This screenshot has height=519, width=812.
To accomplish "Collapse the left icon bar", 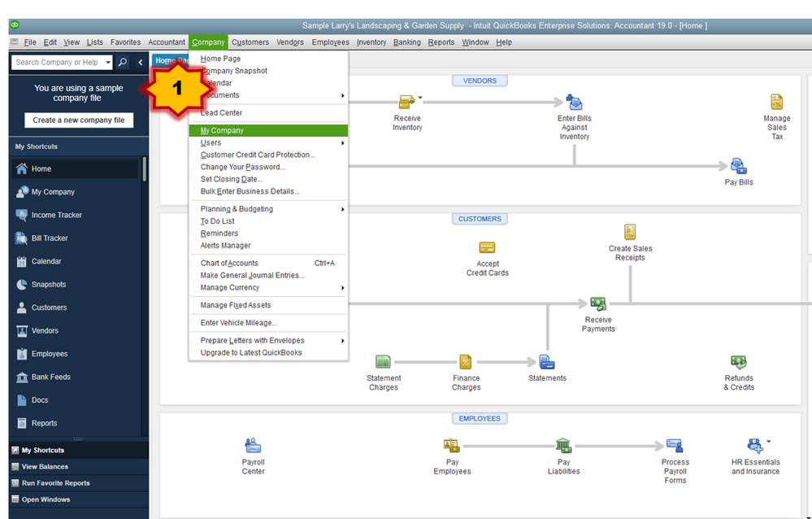I will click(141, 62).
